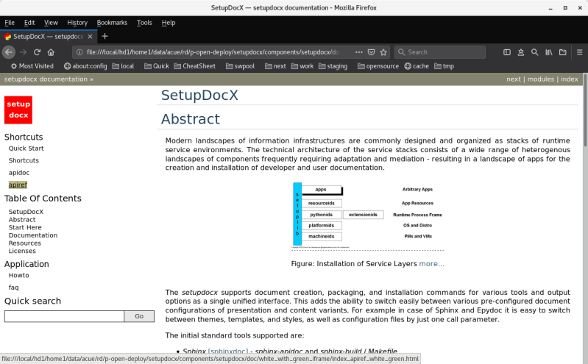Open the highlighted apiref link
This screenshot has height=364, width=588.
tap(18, 185)
